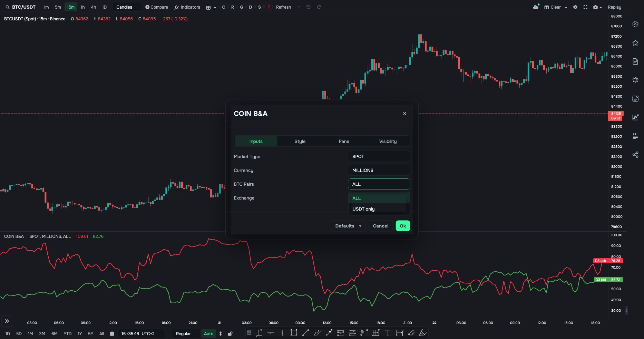Open the Indicators menu
This screenshot has width=644, height=339.
click(x=187, y=7)
